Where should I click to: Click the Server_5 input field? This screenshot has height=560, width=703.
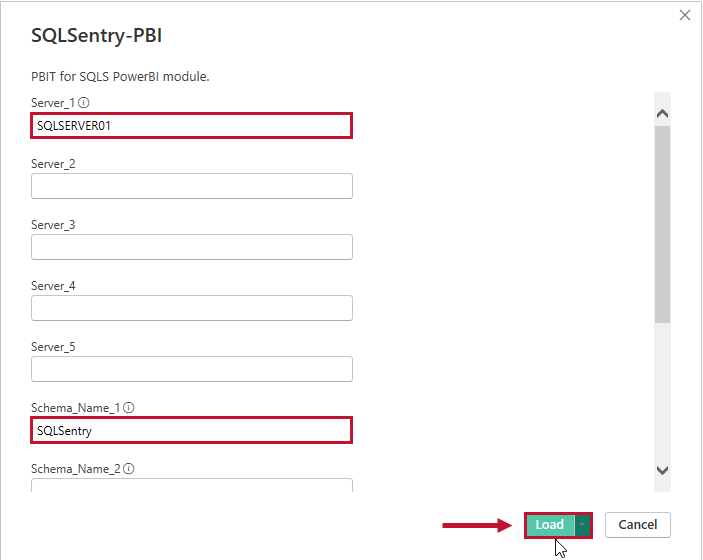point(191,369)
